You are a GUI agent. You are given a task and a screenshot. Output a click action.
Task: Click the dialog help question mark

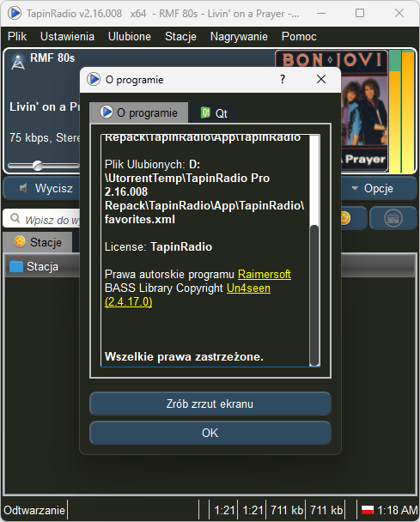pyautogui.click(x=283, y=79)
